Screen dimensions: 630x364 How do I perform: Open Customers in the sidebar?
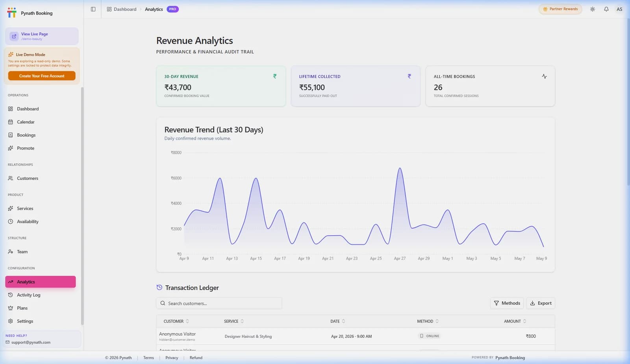tap(40, 178)
